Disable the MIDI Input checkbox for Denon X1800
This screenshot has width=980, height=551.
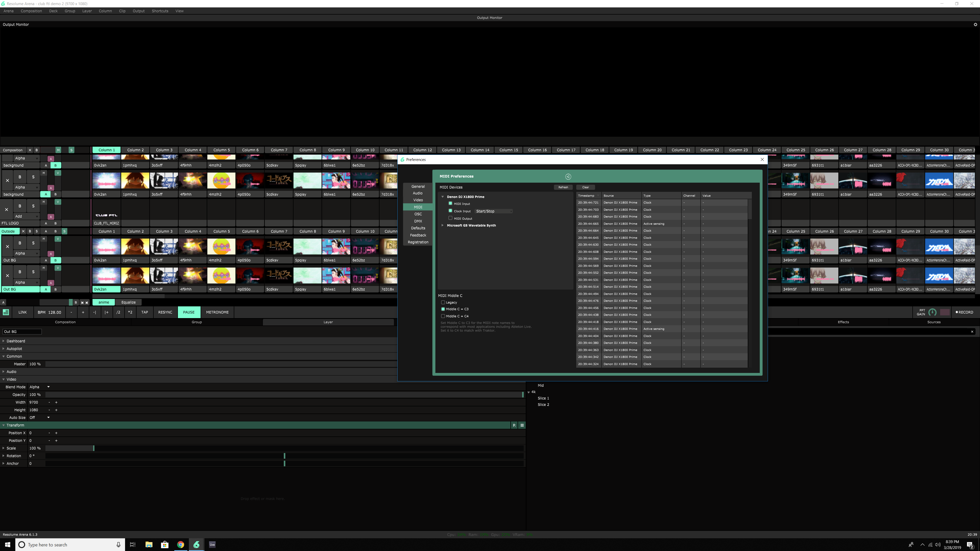450,204
